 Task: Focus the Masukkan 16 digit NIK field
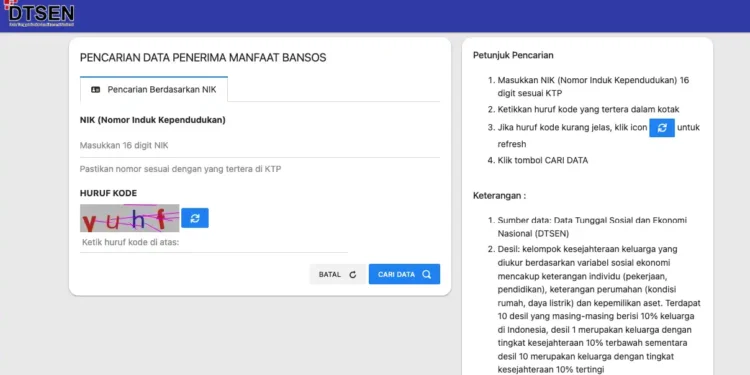tap(260, 145)
